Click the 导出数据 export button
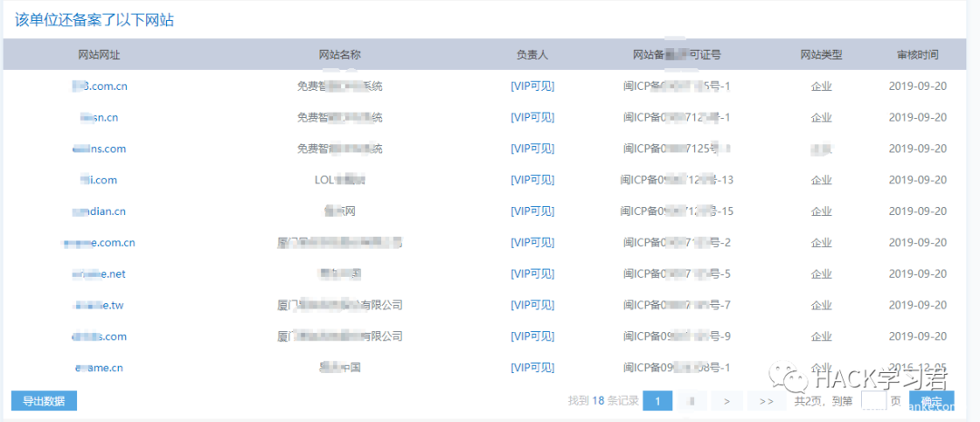The image size is (980, 422). (44, 401)
